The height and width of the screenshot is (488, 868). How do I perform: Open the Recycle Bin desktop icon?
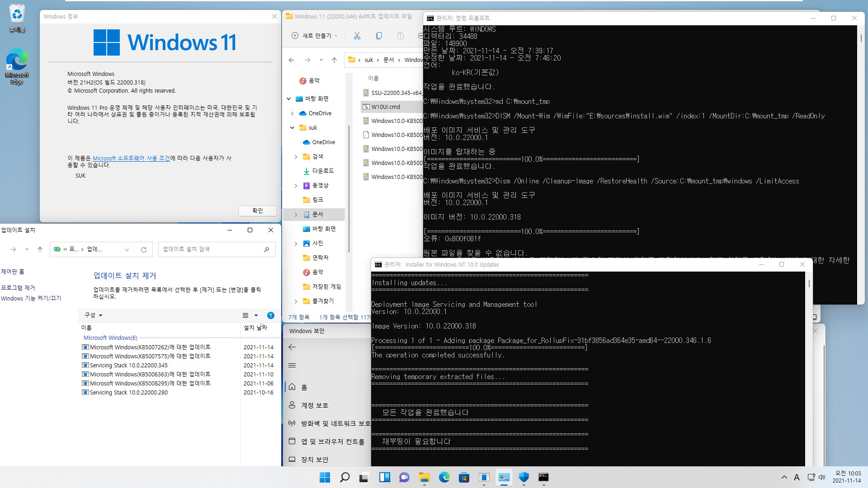pos(17,18)
